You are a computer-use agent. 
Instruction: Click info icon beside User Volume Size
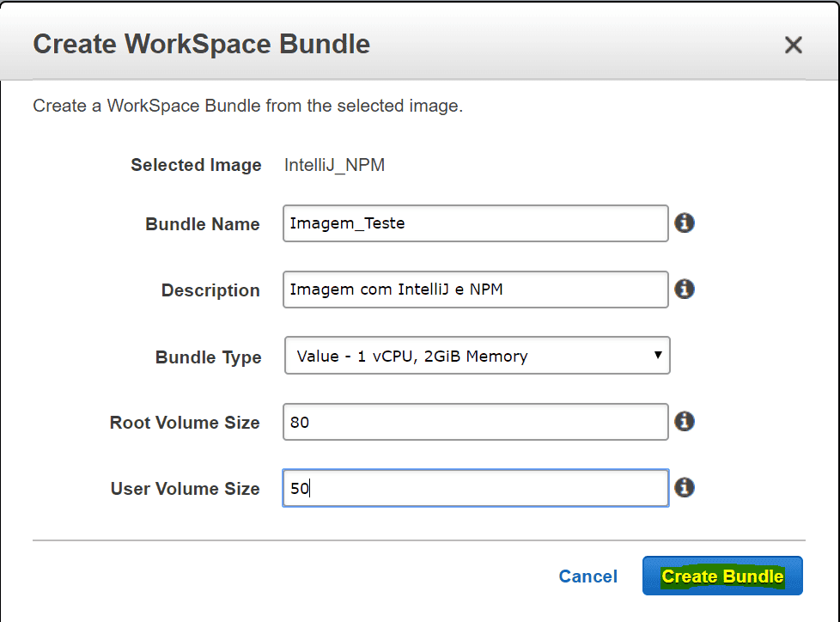click(684, 488)
